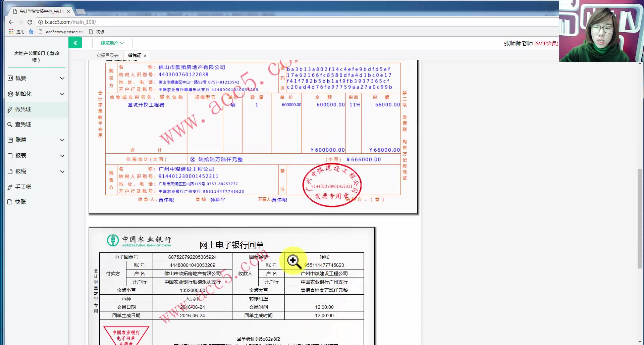Image resolution: width=644 pixels, height=345 pixels.
Task: Switch to the 实操目录表 tab
Action: [107, 55]
